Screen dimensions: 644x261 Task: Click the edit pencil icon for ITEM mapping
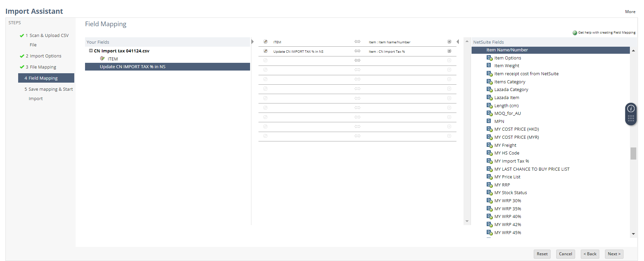(265, 42)
